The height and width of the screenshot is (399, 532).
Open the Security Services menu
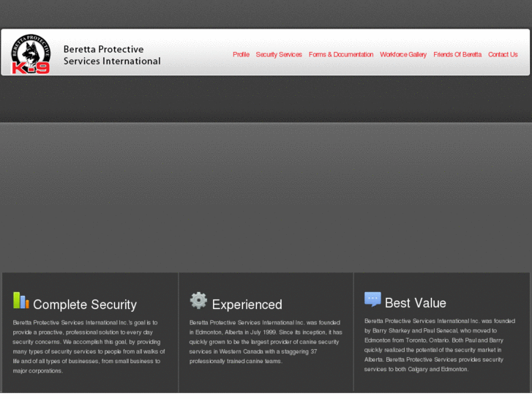click(x=279, y=55)
